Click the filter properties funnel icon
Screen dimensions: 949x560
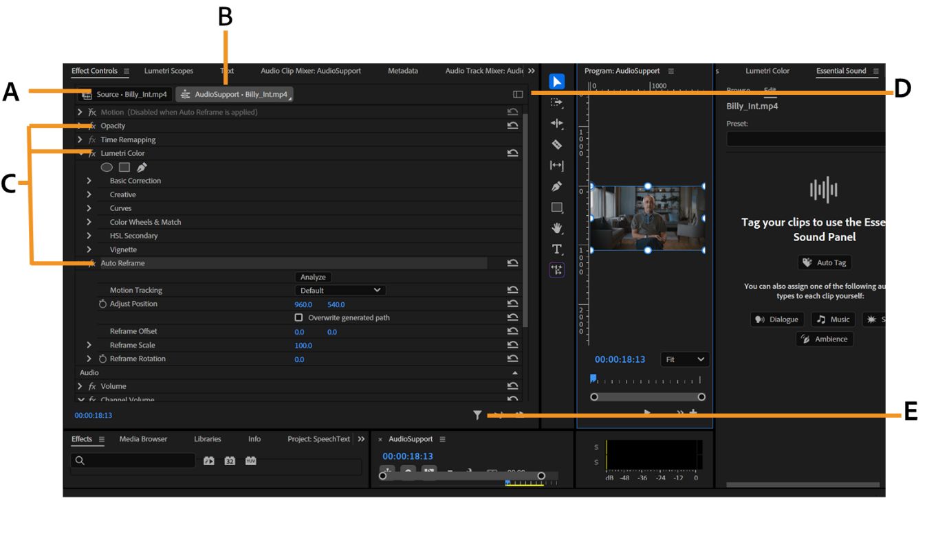[477, 415]
